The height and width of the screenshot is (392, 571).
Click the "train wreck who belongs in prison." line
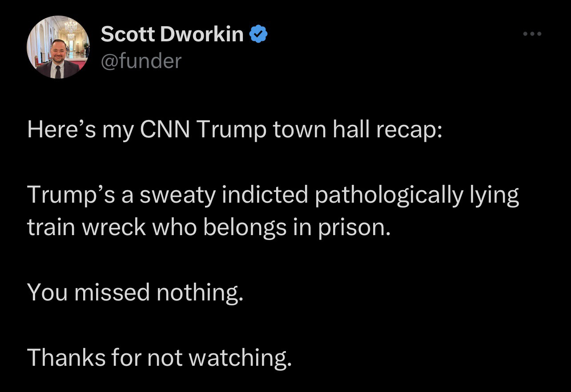(x=209, y=228)
